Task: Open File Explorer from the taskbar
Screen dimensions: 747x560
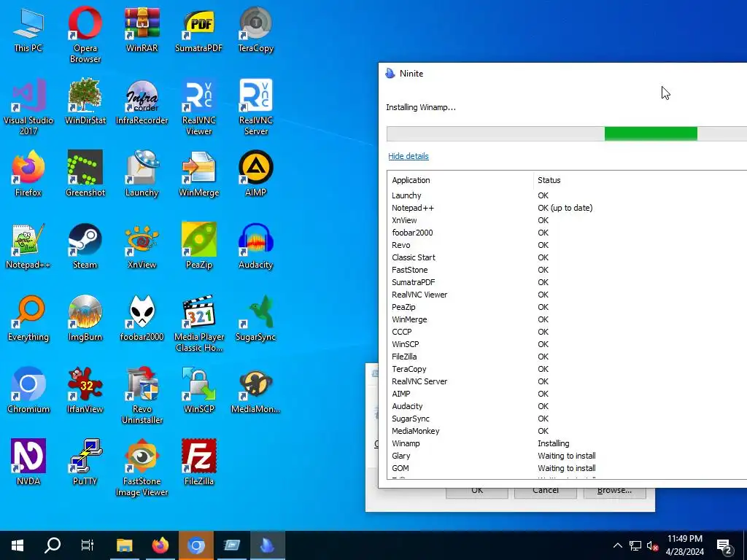Action: tap(124, 545)
